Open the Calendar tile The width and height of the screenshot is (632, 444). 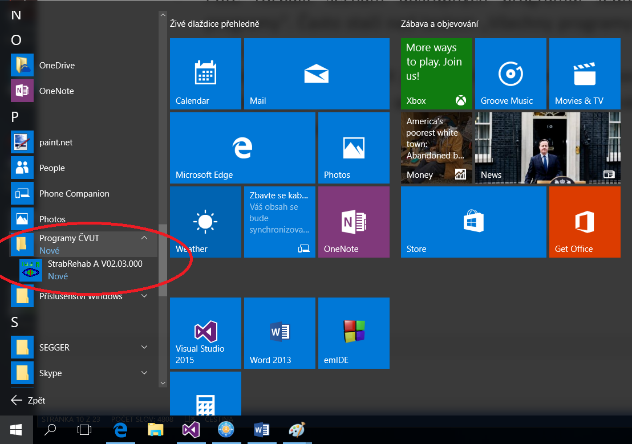205,74
